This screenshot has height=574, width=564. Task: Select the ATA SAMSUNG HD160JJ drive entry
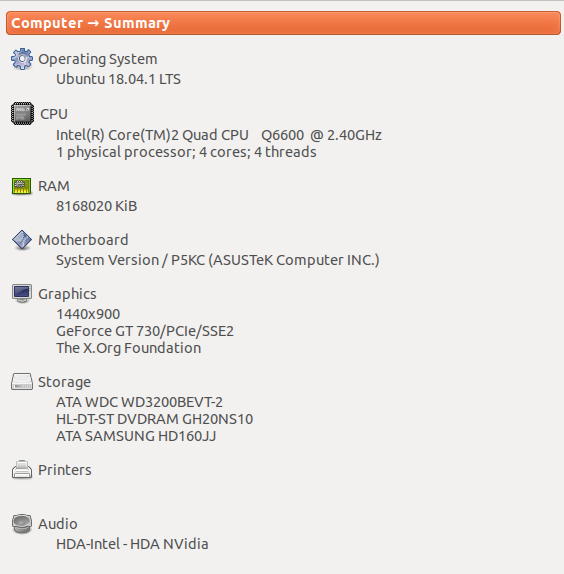pyautogui.click(x=136, y=436)
